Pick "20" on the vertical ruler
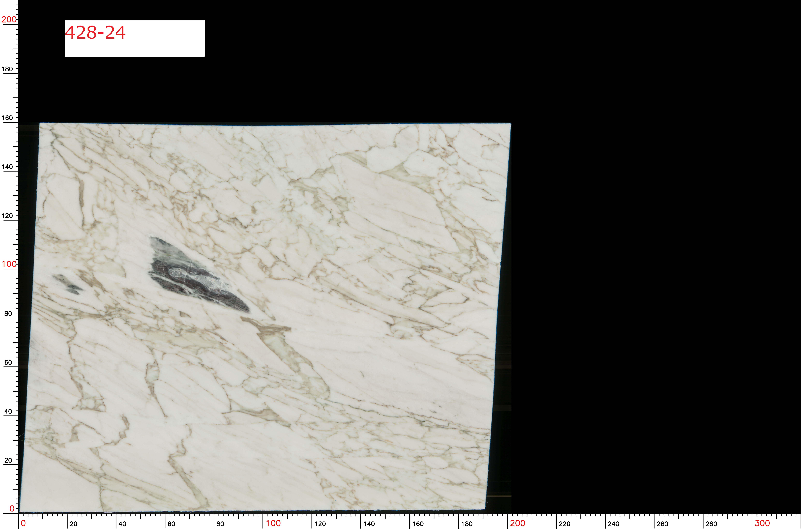The width and height of the screenshot is (801, 532). pyautogui.click(x=8, y=460)
